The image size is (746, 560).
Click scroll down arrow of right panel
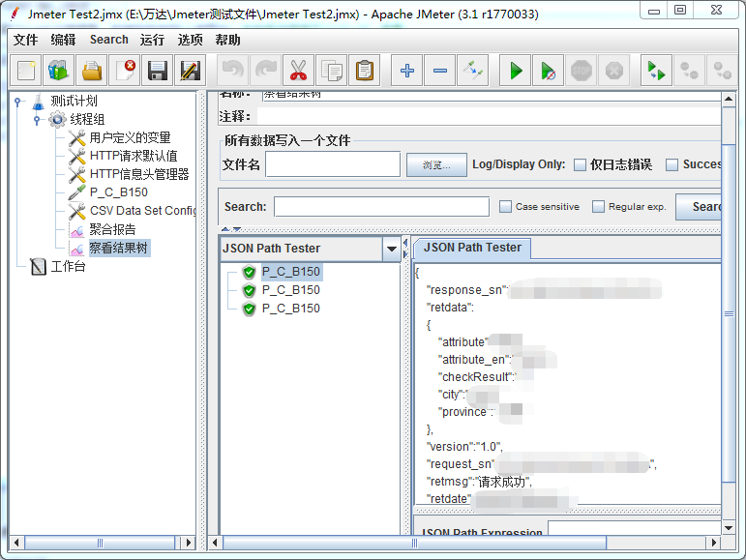click(729, 528)
